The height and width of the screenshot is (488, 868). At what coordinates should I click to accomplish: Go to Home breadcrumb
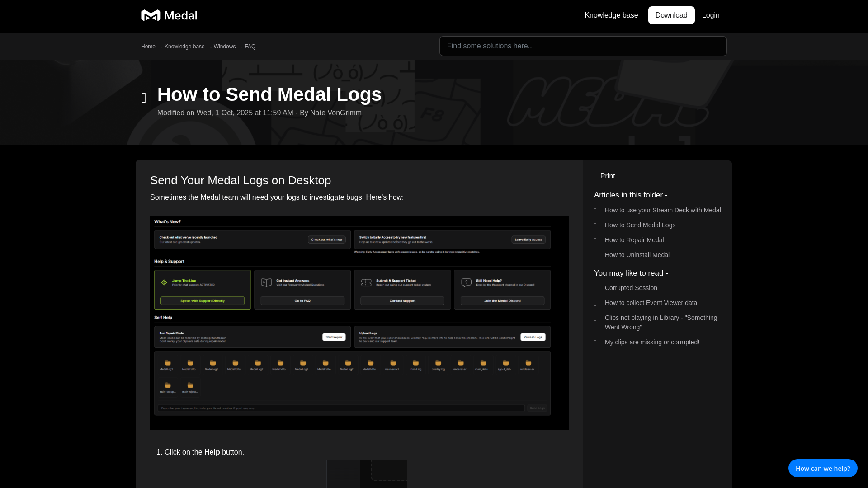click(148, 47)
